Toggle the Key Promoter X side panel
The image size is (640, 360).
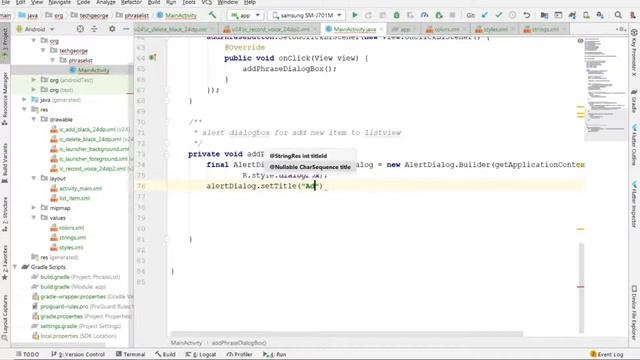point(634,53)
